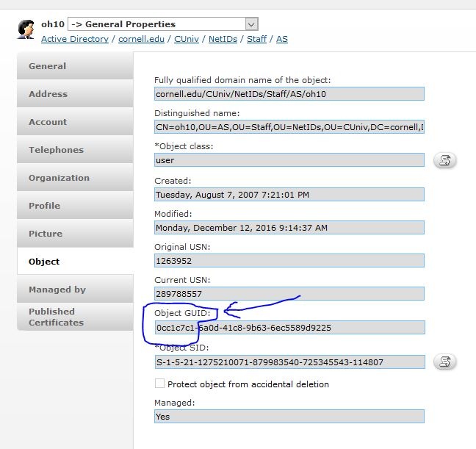This screenshot has width=476, height=449.
Task: Open the Account tab
Action: pyautogui.click(x=75, y=122)
